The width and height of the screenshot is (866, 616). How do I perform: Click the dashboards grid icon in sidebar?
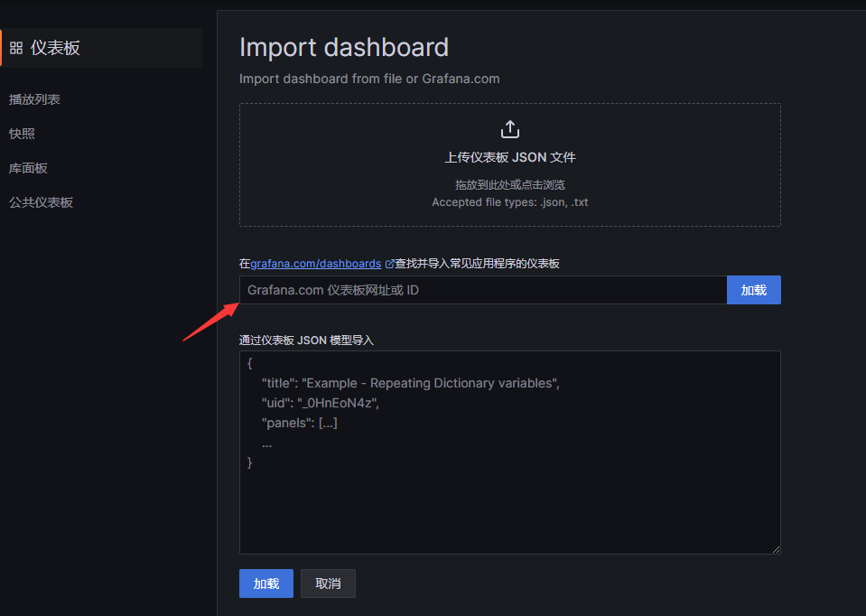(x=16, y=48)
